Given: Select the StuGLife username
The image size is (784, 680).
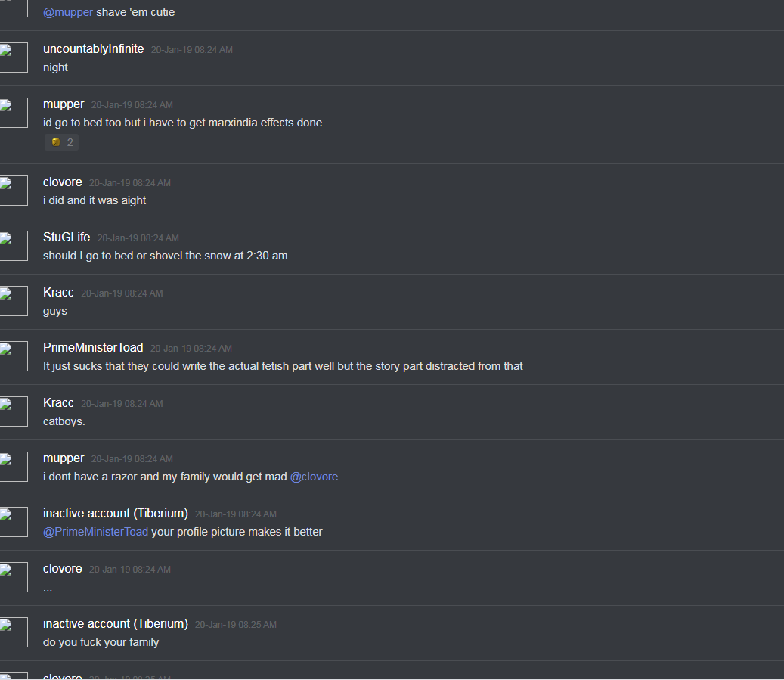Looking at the screenshot, I should coord(67,238).
